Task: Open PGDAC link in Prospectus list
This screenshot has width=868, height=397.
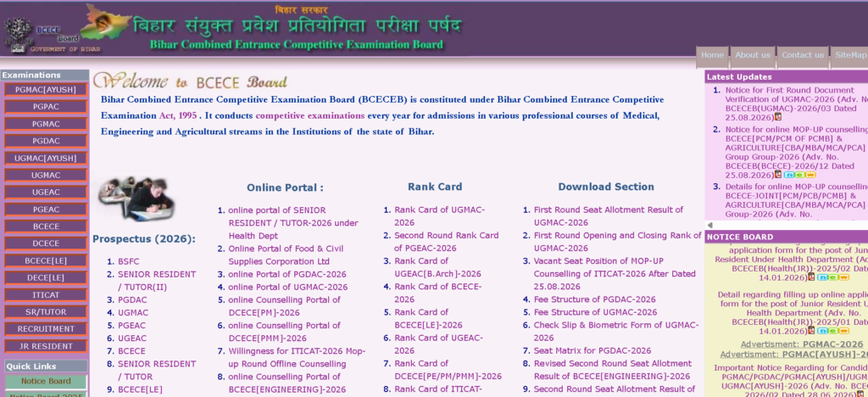Action: [132, 299]
